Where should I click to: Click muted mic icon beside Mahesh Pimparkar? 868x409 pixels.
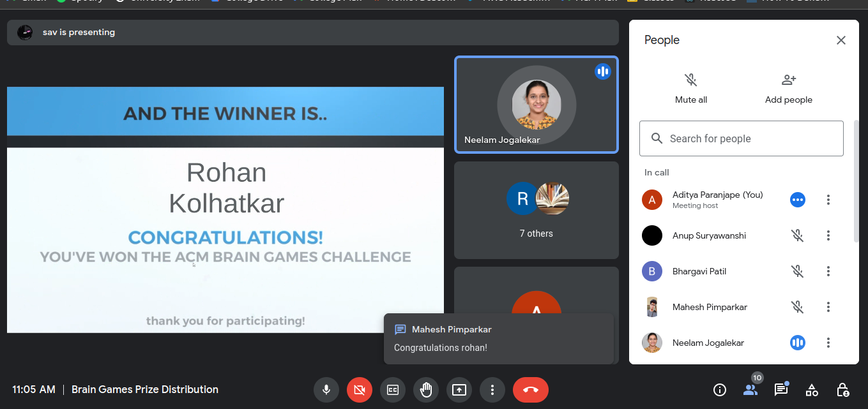coord(798,307)
